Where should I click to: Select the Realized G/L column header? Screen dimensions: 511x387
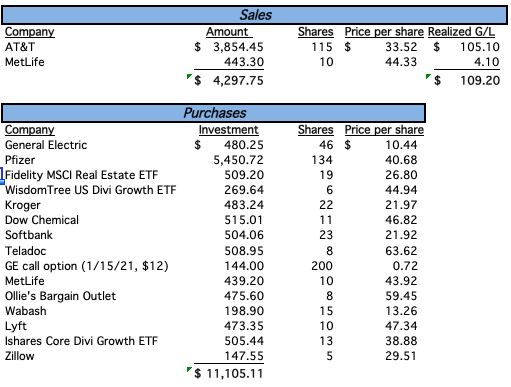click(461, 32)
